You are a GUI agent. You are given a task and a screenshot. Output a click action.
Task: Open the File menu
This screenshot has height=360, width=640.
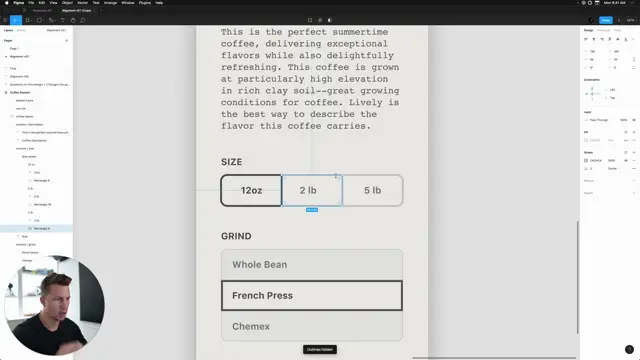[x=31, y=3]
